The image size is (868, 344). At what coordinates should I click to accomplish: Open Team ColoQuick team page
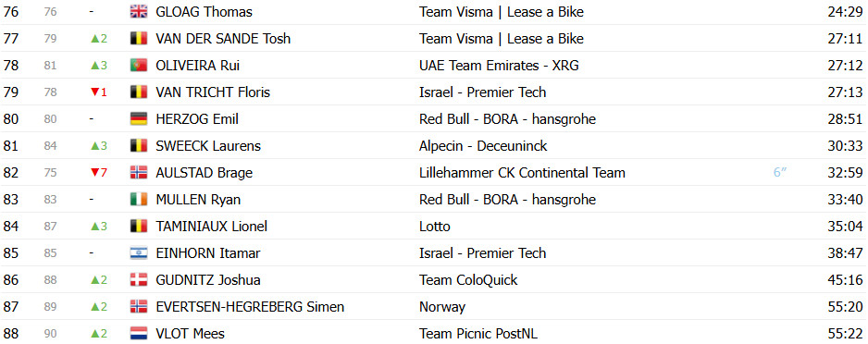coord(468,280)
